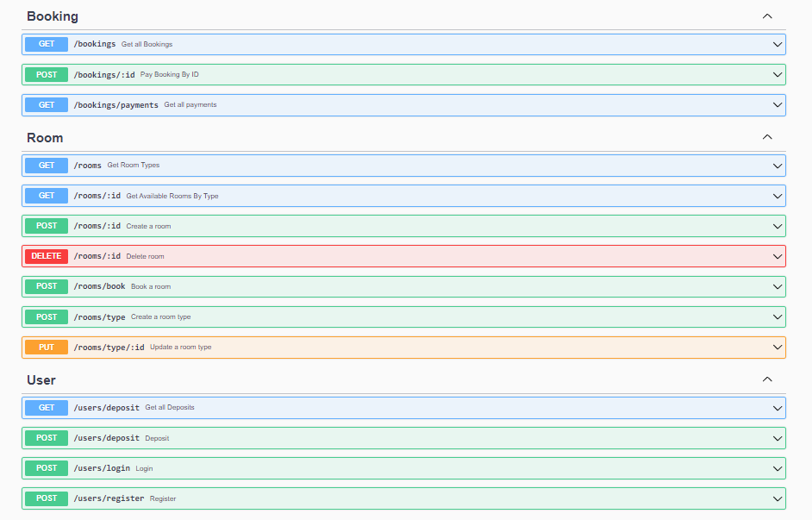Open Get Available Rooms By Type endpoint
This screenshot has width=812, height=520.
pyautogui.click(x=403, y=196)
